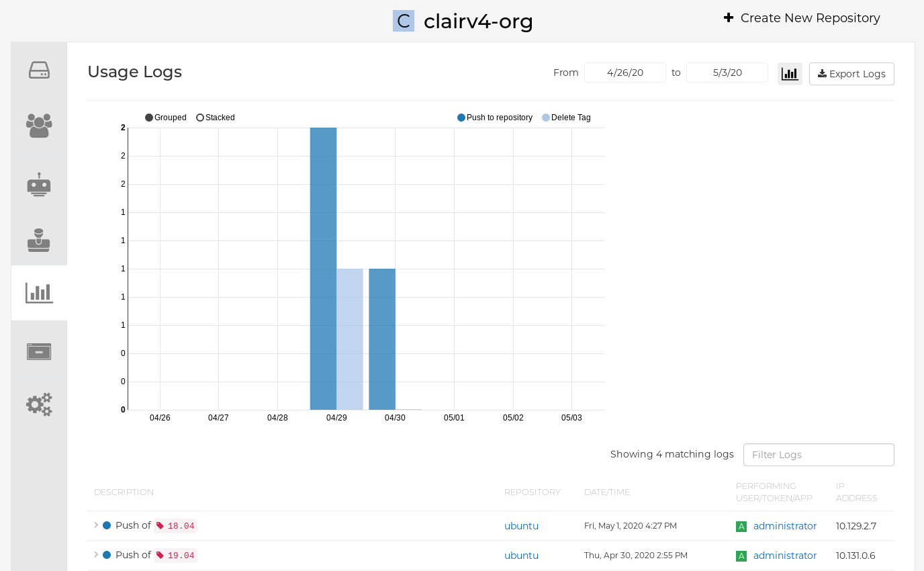The image size is (924, 571).
Task: Open organization Settings gears icon
Action: point(39,404)
